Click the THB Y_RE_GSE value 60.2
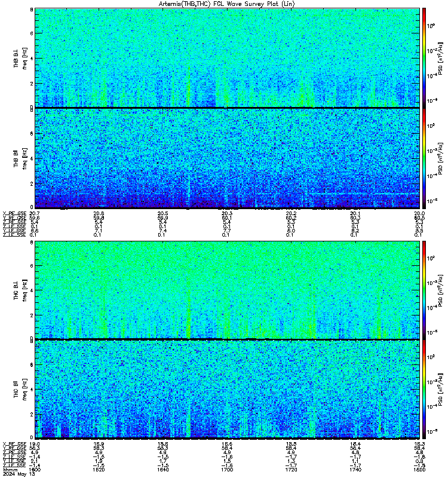The image size is (448, 478). tap(291, 217)
